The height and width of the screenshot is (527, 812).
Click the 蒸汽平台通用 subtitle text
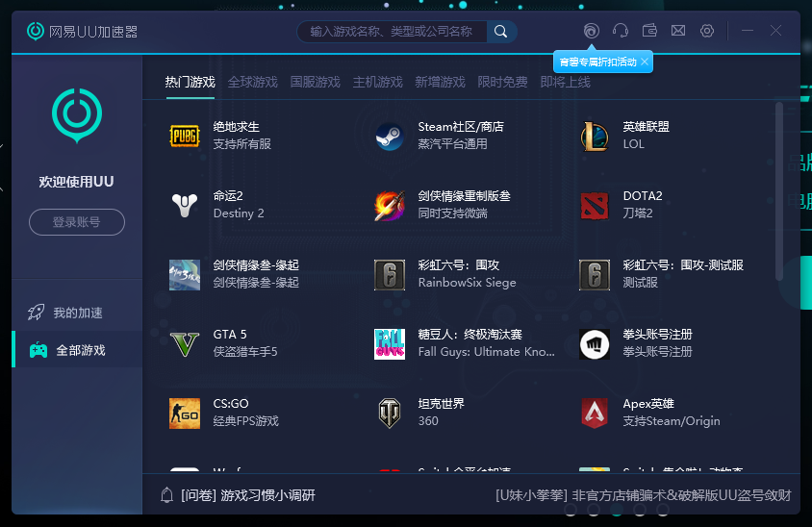[452, 144]
